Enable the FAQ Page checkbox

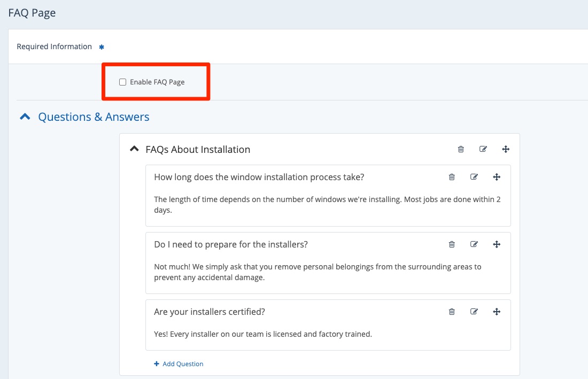click(x=123, y=82)
